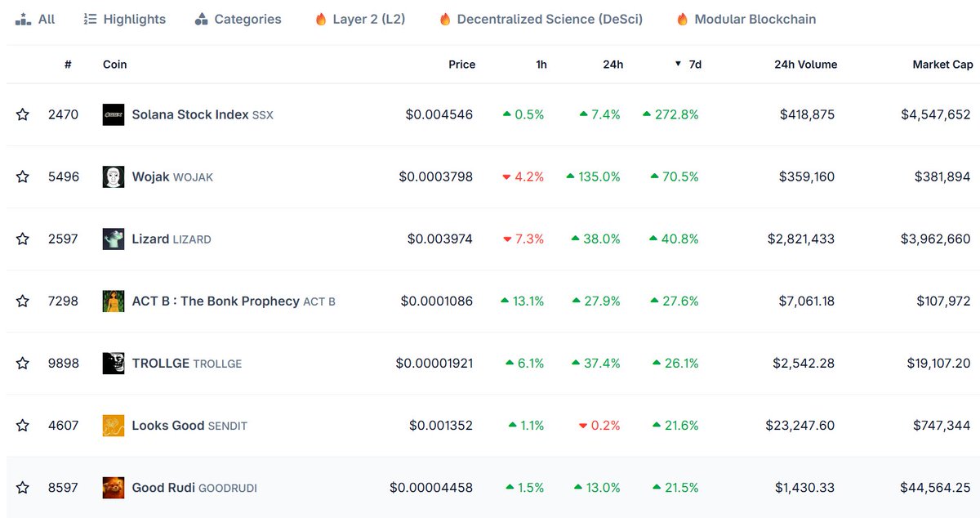
Task: Open ACT B : The Bonk Prophecy page
Action: [x=234, y=301]
